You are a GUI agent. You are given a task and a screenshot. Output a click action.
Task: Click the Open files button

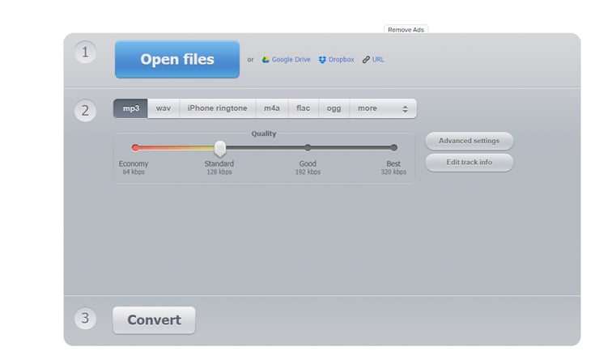[177, 59]
